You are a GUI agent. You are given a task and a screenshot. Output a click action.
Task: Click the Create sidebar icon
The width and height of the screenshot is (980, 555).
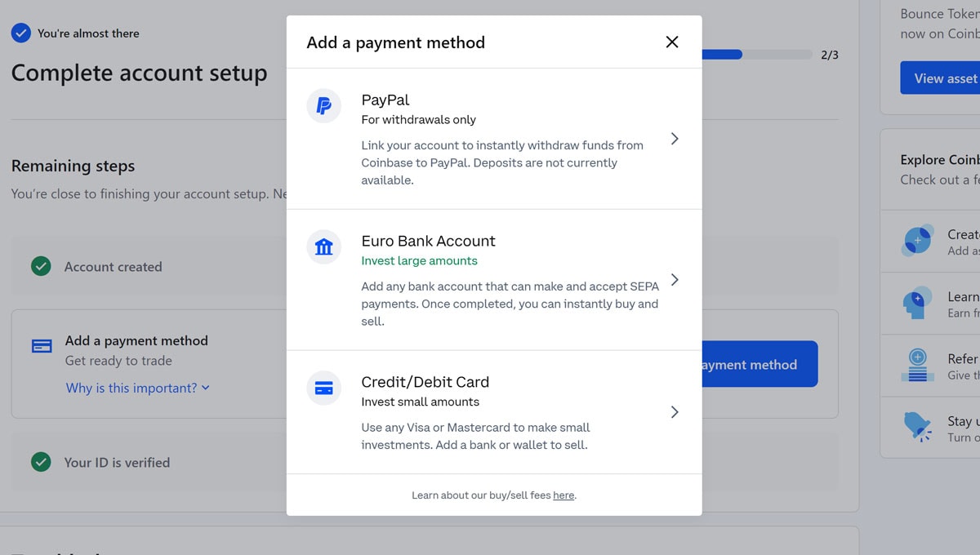[x=918, y=241]
